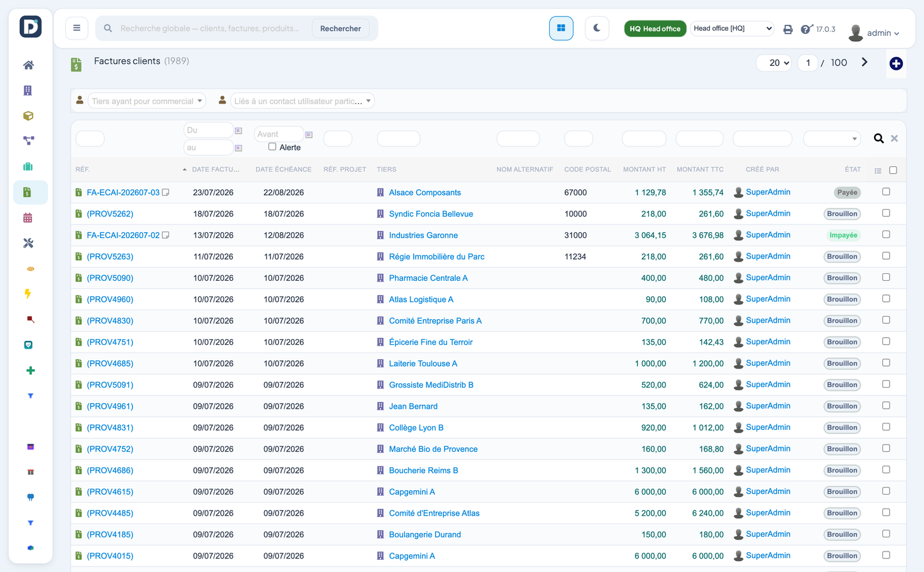Open the help icon near version 17.0.3

click(x=806, y=29)
